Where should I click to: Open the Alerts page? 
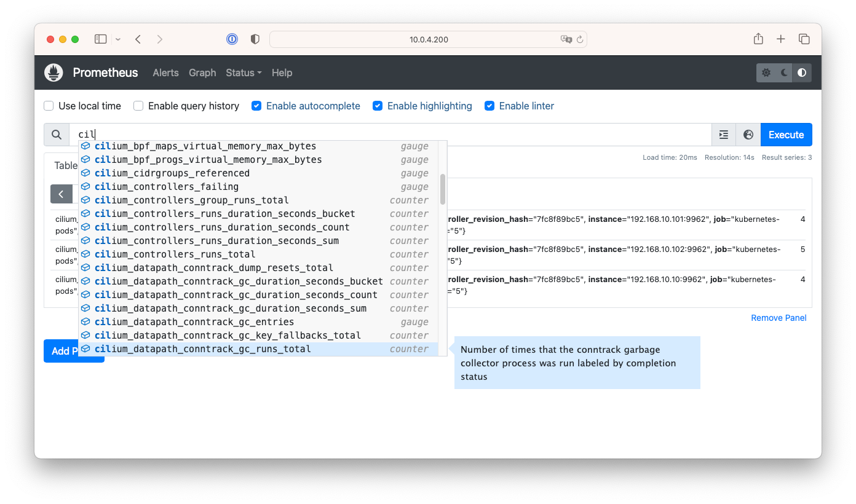pos(165,73)
